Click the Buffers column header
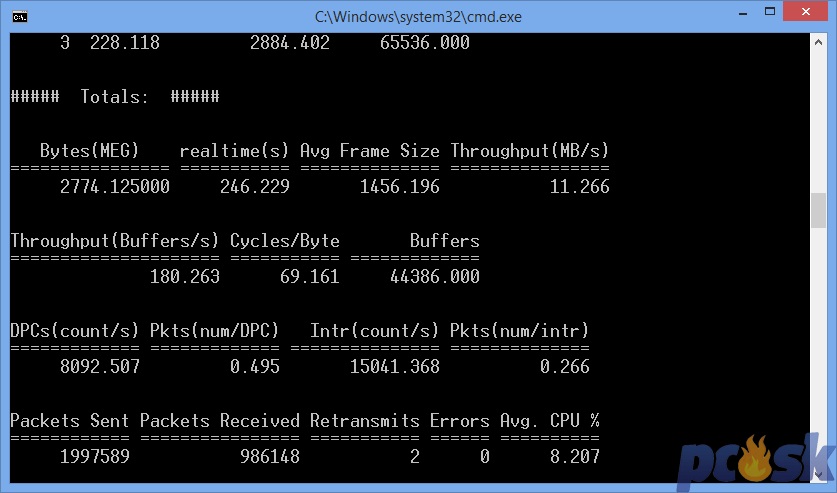Image resolution: width=837 pixels, height=493 pixels. pyautogui.click(x=445, y=241)
